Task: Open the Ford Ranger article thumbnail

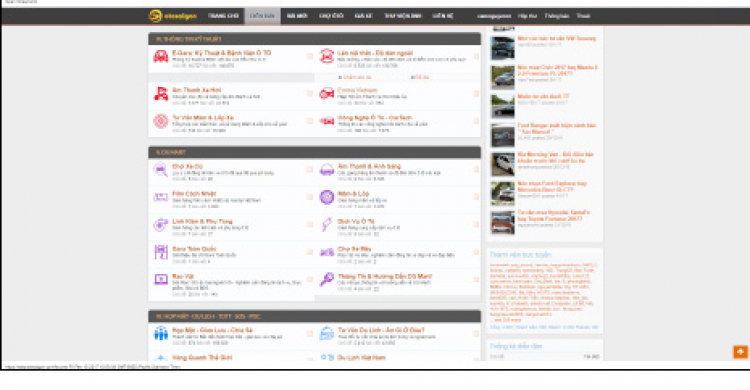Action: pos(503,135)
